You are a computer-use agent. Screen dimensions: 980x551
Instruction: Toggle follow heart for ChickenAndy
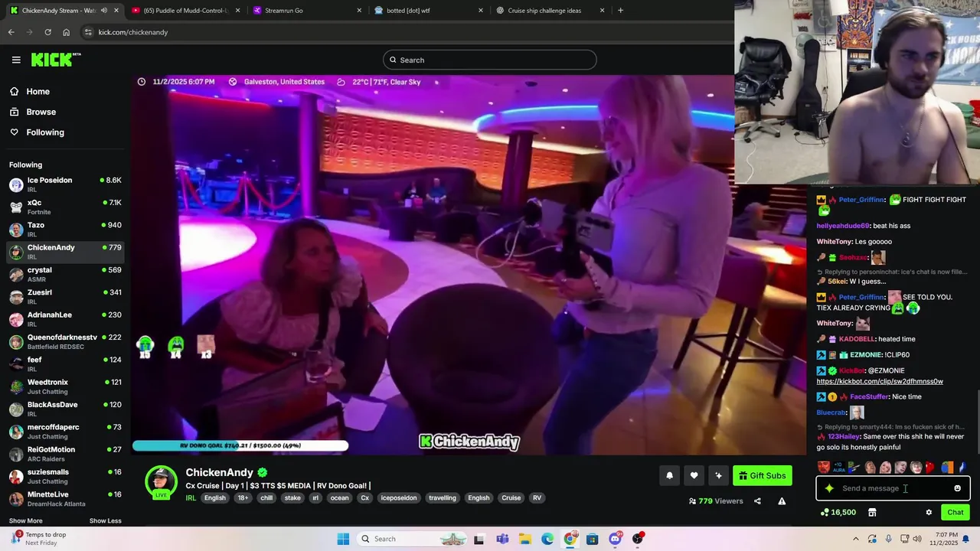click(x=694, y=476)
